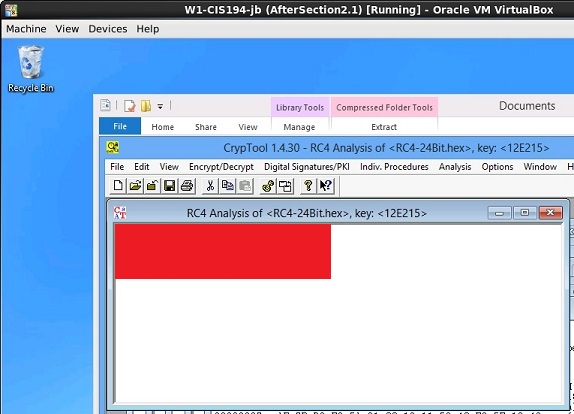Minimize the RC4 Analysis child window
This screenshot has width=574, height=414.
point(499,213)
